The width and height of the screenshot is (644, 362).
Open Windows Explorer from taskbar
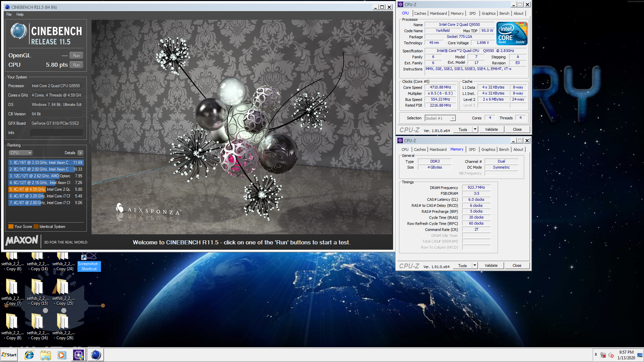point(46,355)
